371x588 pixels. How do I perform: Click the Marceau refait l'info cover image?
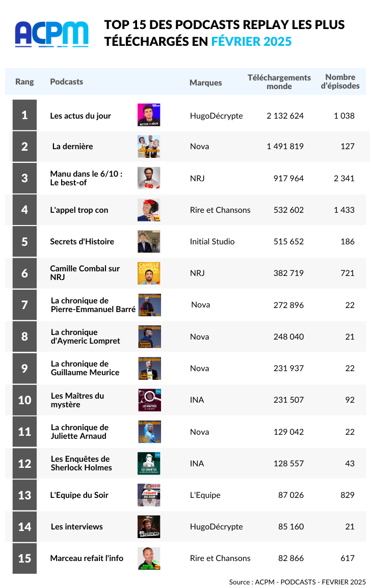pos(149,558)
